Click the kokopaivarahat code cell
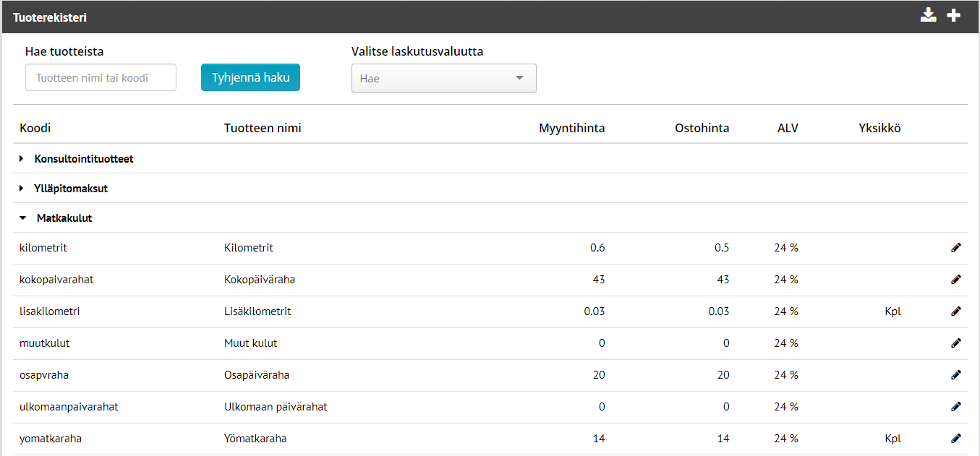The height and width of the screenshot is (456, 980). (x=56, y=280)
